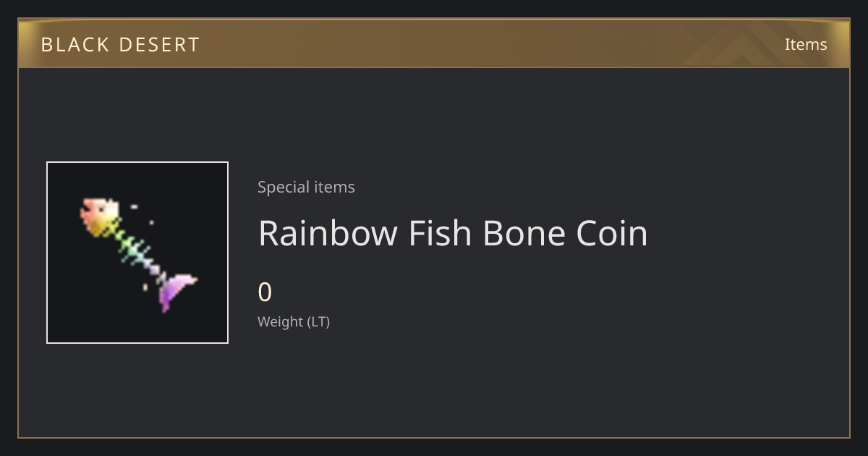Click the word DESERT in header
The height and width of the screenshot is (456, 868).
tap(161, 45)
